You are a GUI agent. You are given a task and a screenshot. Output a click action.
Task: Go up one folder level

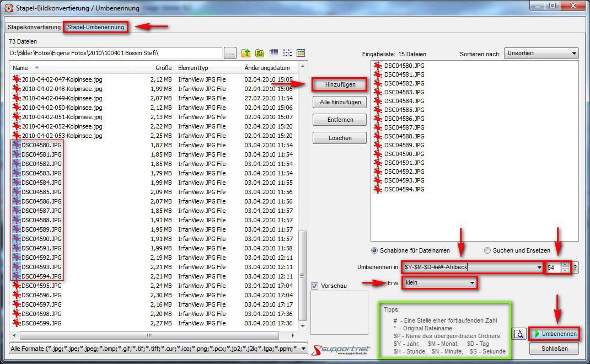[246, 53]
